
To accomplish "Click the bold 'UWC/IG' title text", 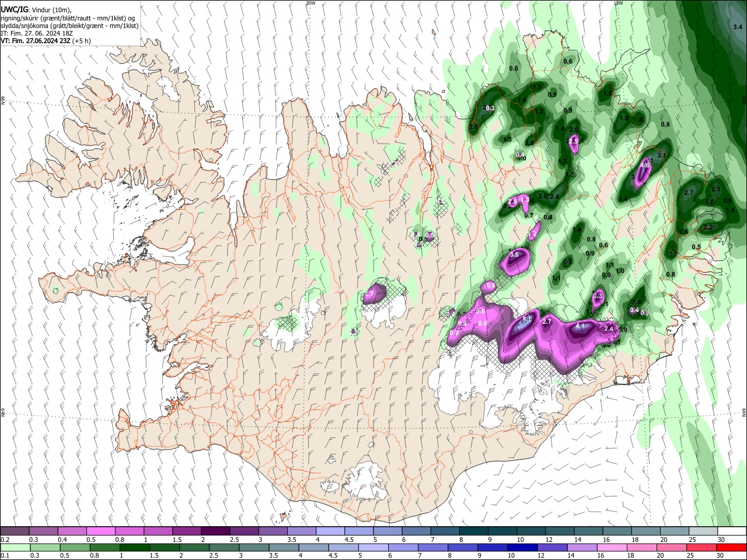I will click(15, 9).
